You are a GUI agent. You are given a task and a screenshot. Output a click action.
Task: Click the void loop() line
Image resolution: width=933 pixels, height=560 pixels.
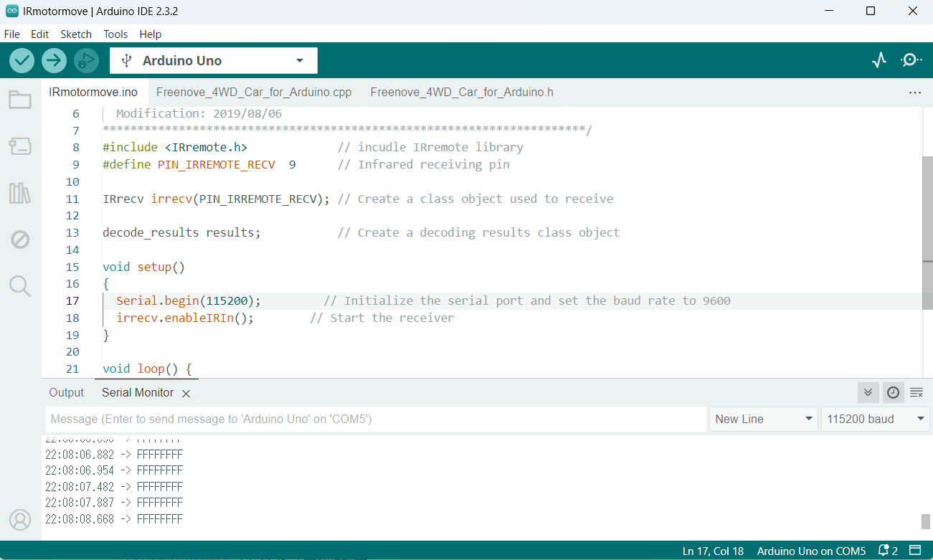pyautogui.click(x=148, y=370)
